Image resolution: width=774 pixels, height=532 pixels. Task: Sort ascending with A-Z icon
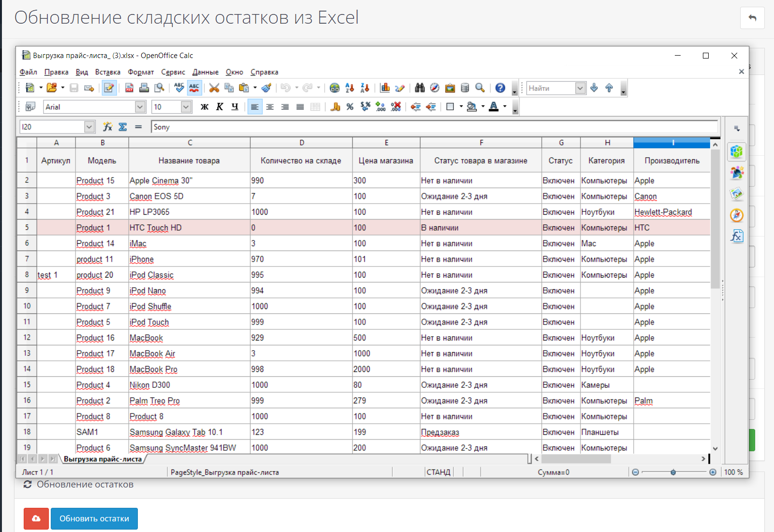point(350,88)
